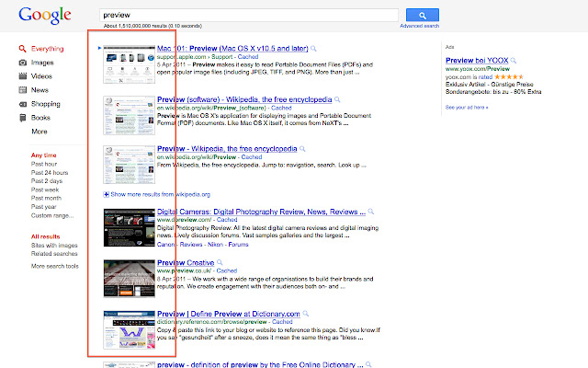588x368 pixels.
Task: Click the blue search magnifier button
Action: pyautogui.click(x=422, y=16)
